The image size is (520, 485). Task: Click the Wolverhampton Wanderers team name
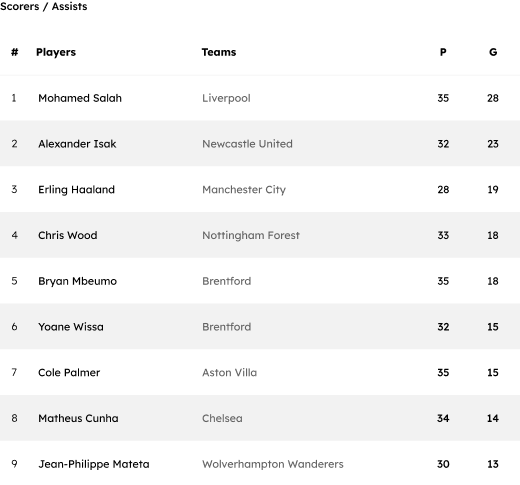tap(273, 464)
